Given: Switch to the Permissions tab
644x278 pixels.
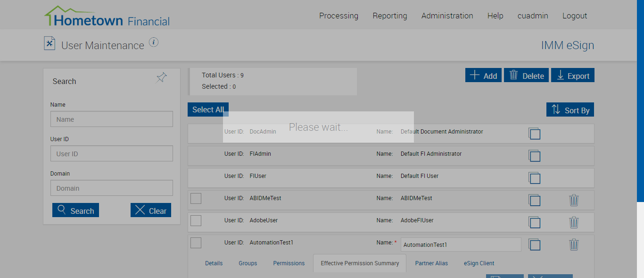Looking at the screenshot, I should coord(289,263).
